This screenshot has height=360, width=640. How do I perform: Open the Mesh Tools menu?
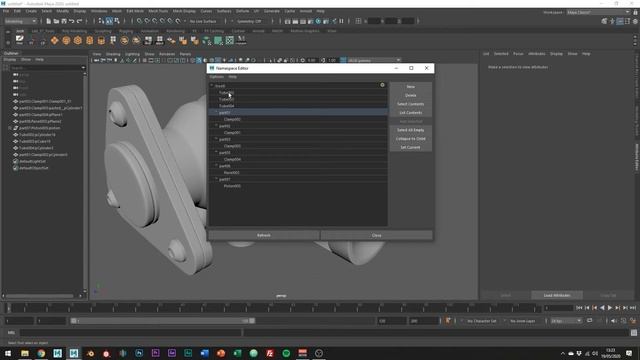click(x=158, y=11)
